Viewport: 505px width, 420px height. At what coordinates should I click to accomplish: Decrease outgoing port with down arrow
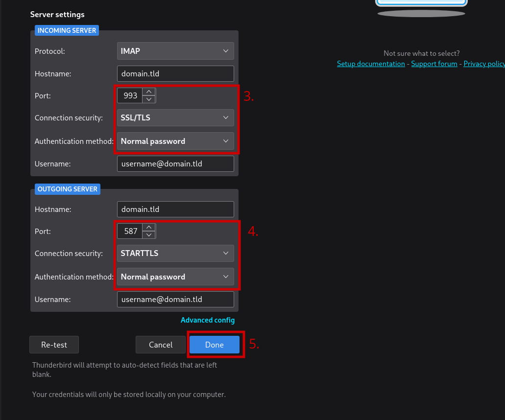[149, 235]
